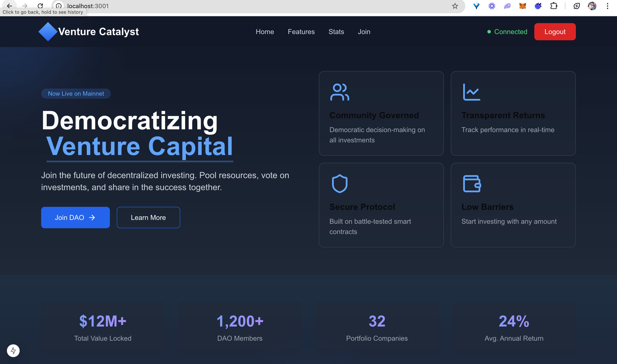Click the Connected status label

[x=511, y=32]
